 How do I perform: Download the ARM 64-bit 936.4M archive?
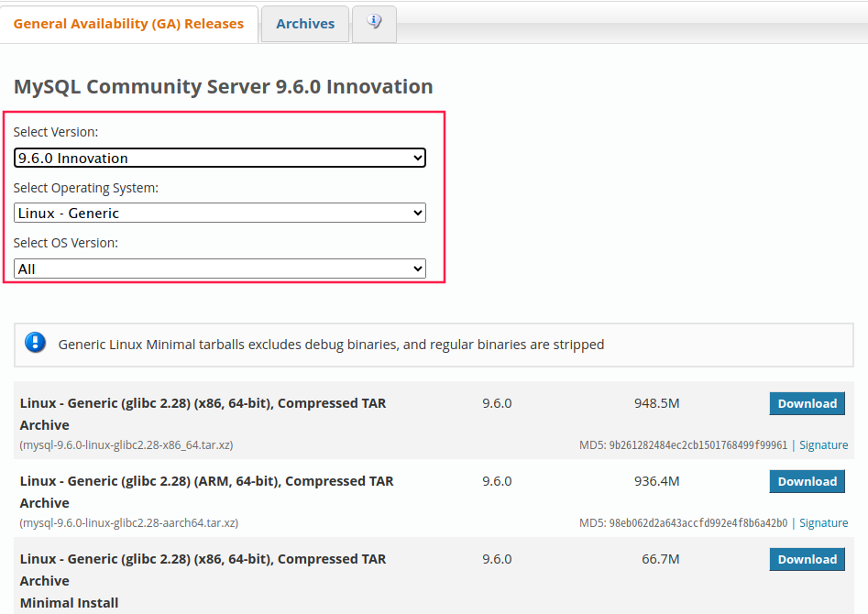[x=808, y=482]
